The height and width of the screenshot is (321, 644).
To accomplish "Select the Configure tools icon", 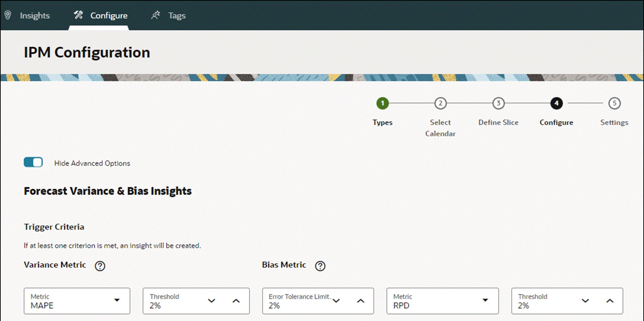I will click(x=78, y=15).
